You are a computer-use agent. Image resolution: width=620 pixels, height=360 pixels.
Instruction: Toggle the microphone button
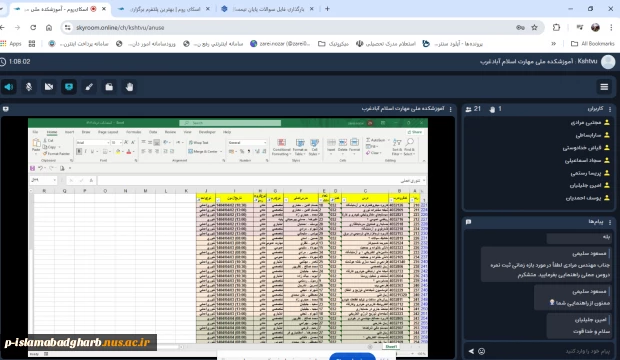pos(29,87)
